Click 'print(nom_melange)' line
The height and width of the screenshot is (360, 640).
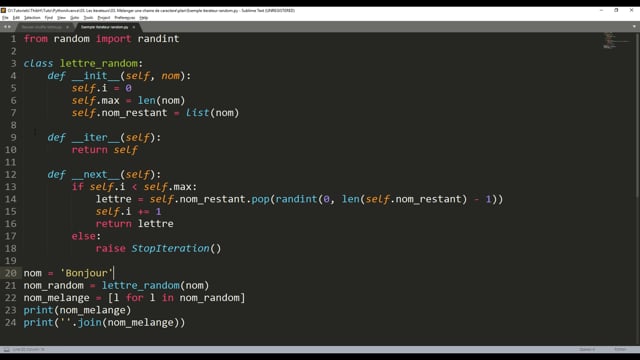click(x=77, y=310)
